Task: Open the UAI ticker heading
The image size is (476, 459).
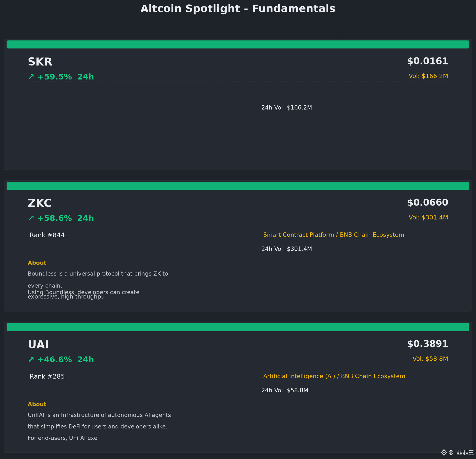Action: pos(38,345)
